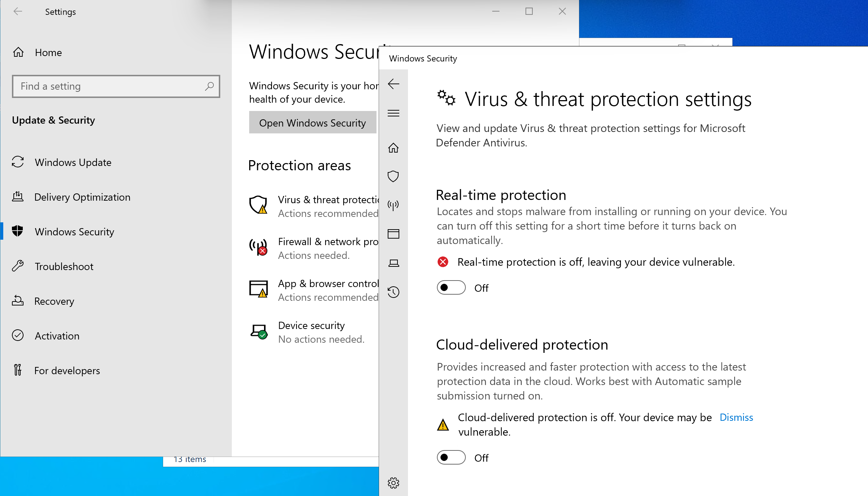Open Device security laptop icon in sidebar
Image resolution: width=868 pixels, height=496 pixels.
coord(393,263)
